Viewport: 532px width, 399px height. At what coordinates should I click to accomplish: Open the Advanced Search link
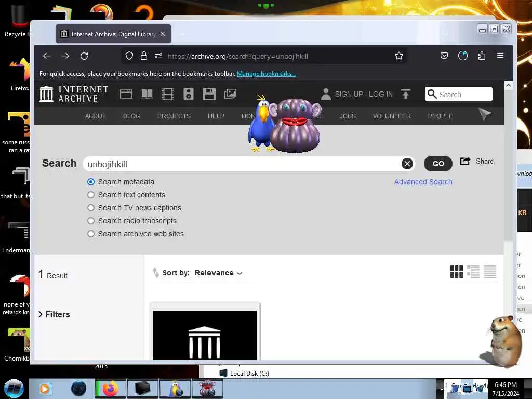pos(423,182)
